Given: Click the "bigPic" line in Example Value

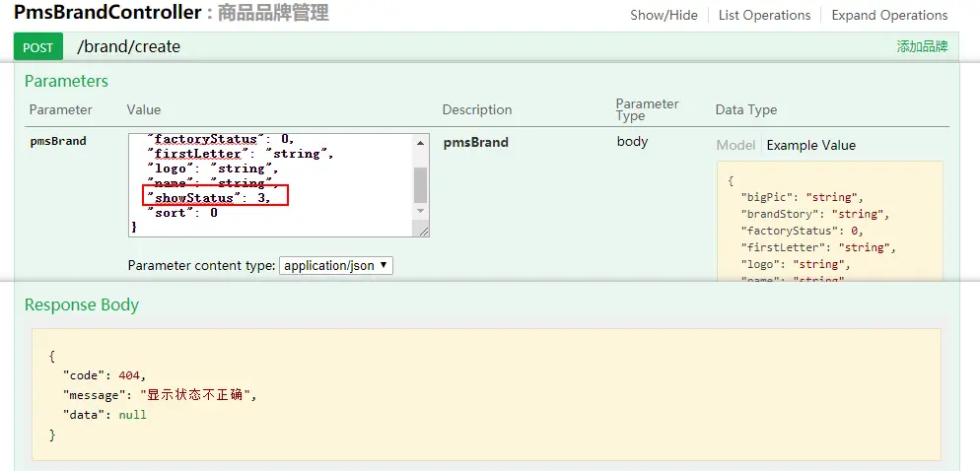Looking at the screenshot, I should tap(802, 197).
